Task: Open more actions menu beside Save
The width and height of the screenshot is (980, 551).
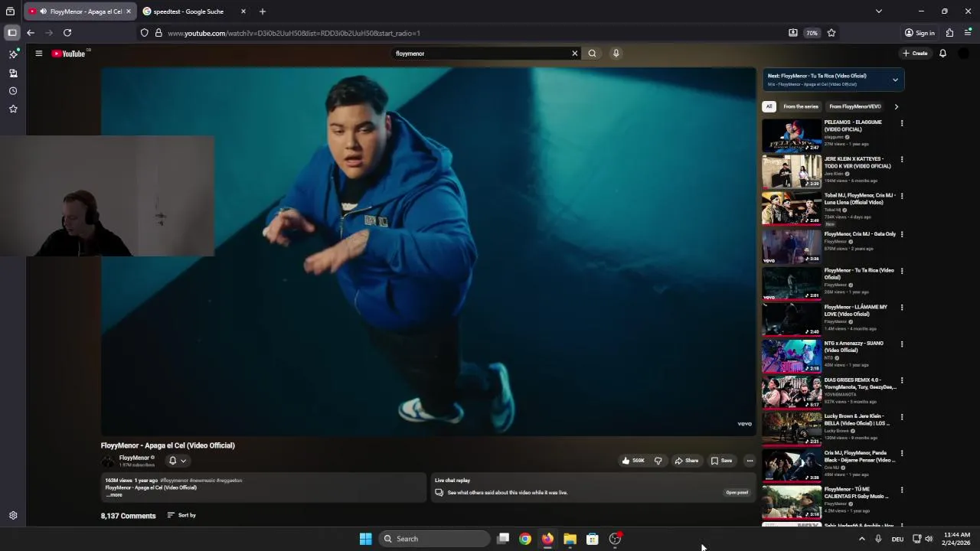Action: [x=750, y=461]
